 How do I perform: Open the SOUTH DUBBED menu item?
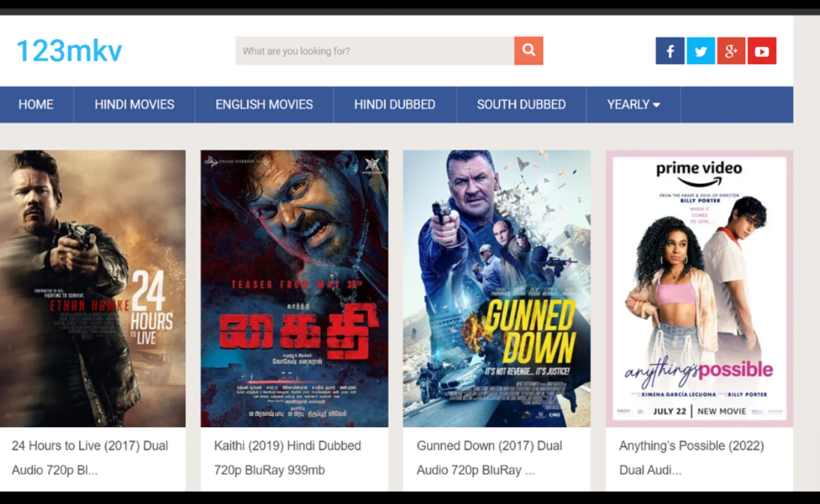click(521, 105)
